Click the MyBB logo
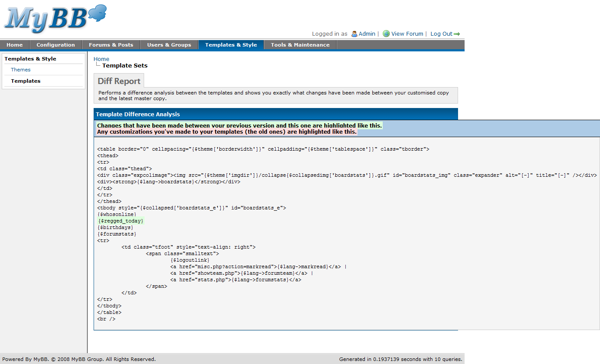 [55, 19]
